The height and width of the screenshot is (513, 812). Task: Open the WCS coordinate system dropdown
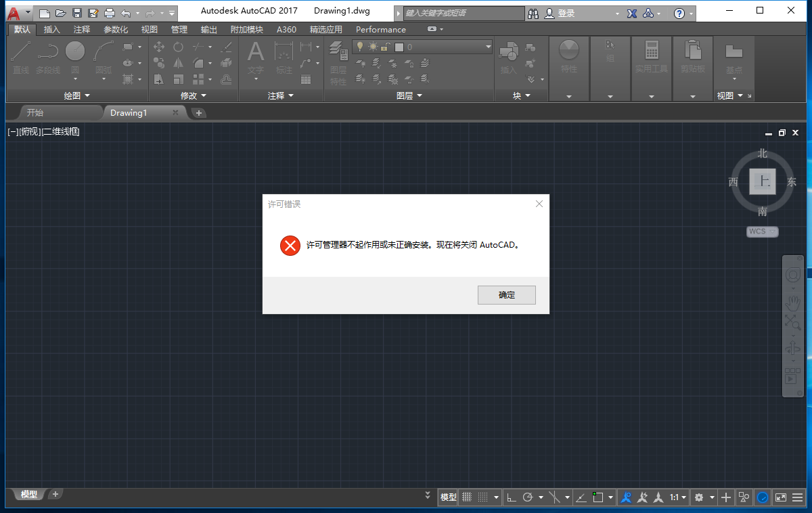(763, 231)
